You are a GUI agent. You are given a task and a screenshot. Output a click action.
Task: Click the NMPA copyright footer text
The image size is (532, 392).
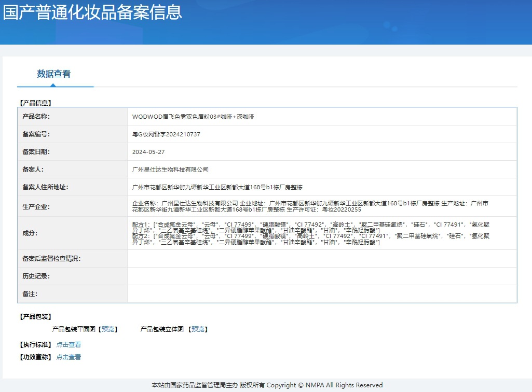coord(267,385)
